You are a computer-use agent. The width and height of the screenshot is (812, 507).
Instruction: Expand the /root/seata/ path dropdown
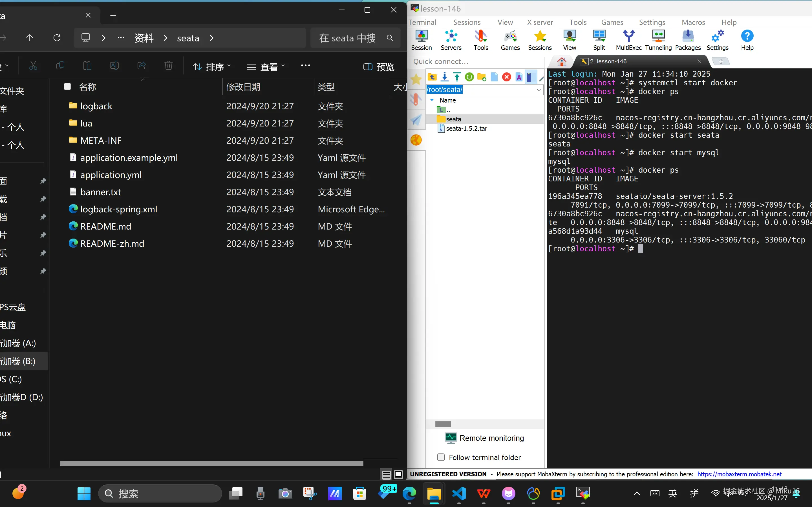[x=539, y=90]
